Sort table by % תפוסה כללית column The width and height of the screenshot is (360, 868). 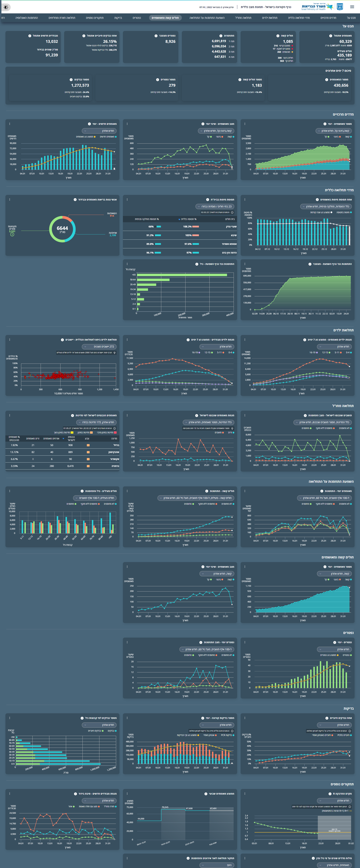(187, 219)
